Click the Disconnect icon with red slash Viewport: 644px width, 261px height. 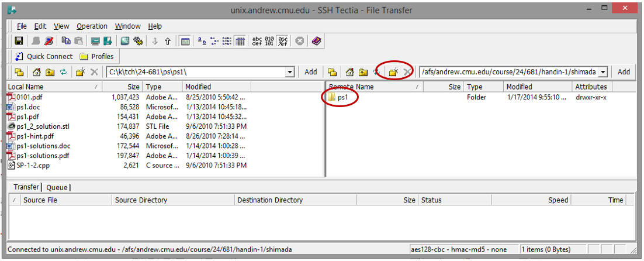(x=49, y=41)
